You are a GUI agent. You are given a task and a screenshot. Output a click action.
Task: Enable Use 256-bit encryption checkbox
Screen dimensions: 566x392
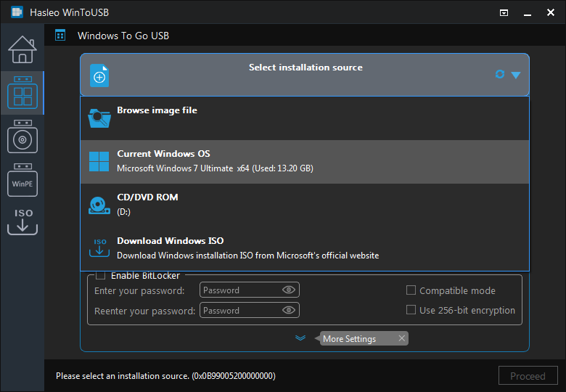pyautogui.click(x=411, y=310)
